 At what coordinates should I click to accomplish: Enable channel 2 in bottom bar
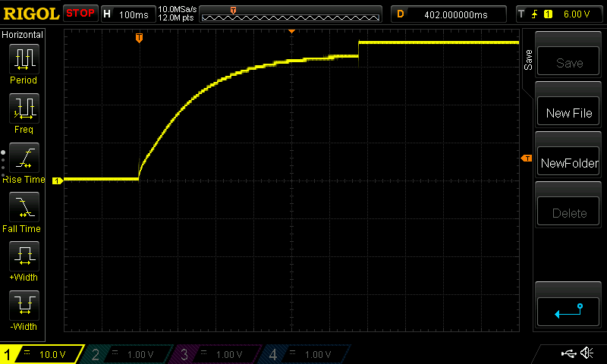(127, 354)
